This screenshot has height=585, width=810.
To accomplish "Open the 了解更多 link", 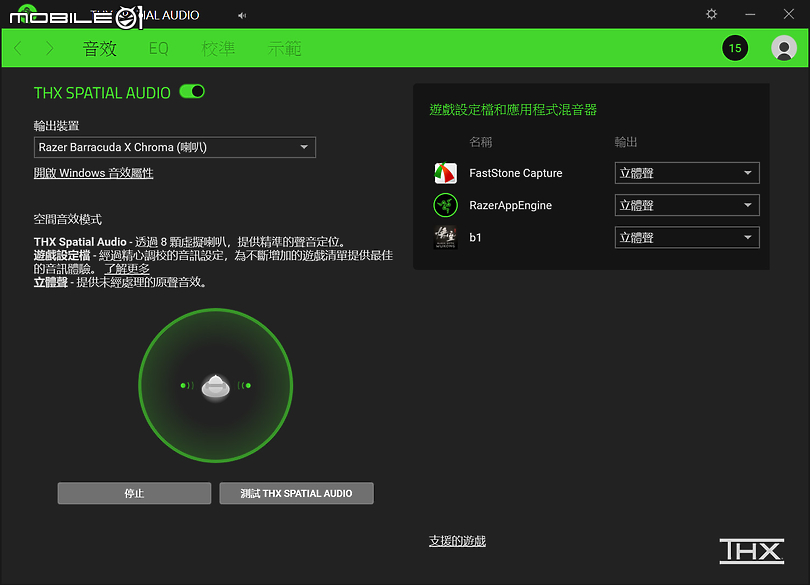I will (127, 269).
